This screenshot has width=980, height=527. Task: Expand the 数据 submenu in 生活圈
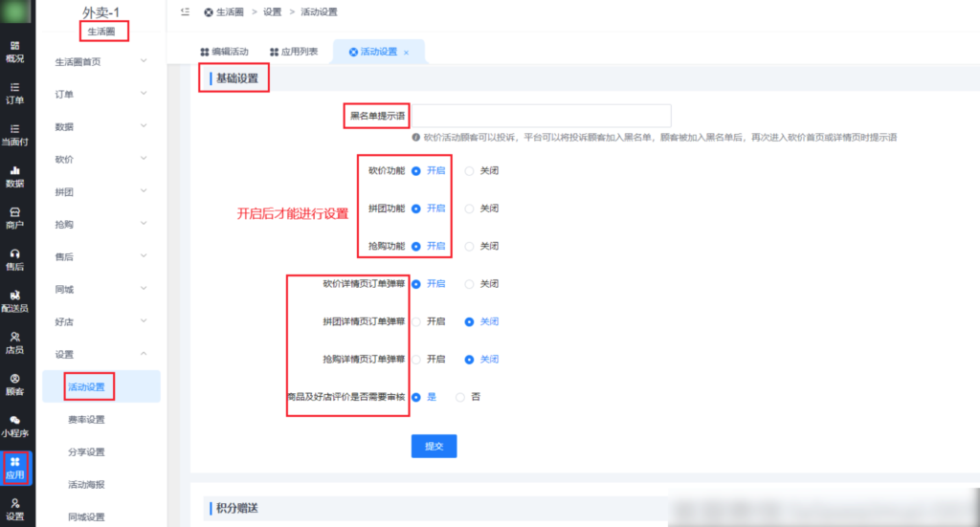pyautogui.click(x=101, y=126)
